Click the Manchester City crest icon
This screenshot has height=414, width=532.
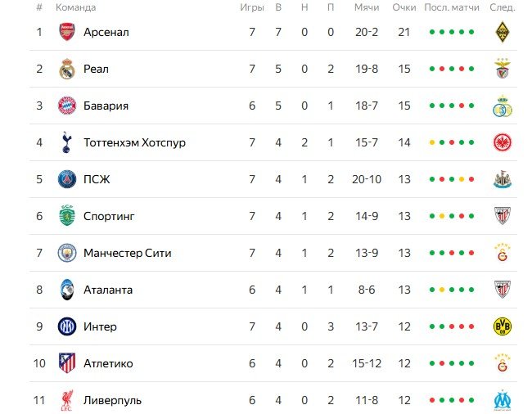66,253
